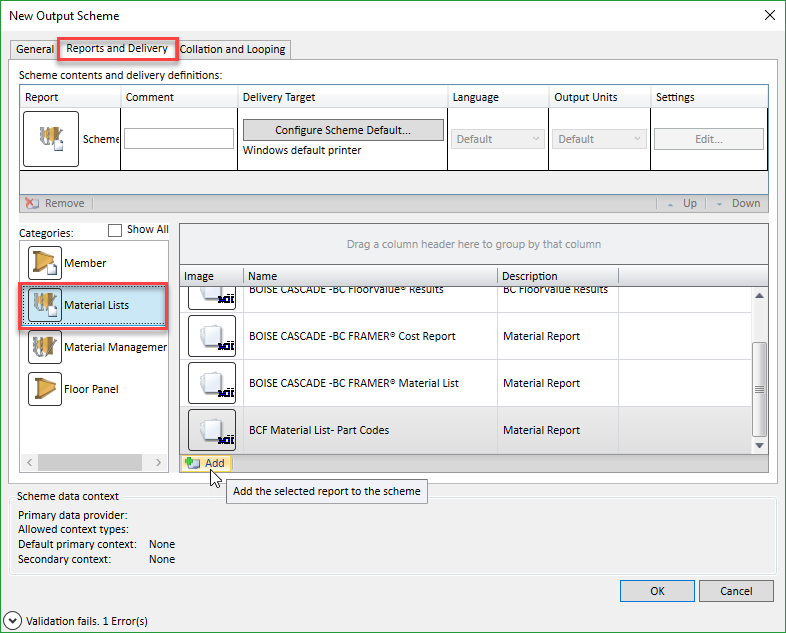Open the Language Default dropdown

pos(497,139)
